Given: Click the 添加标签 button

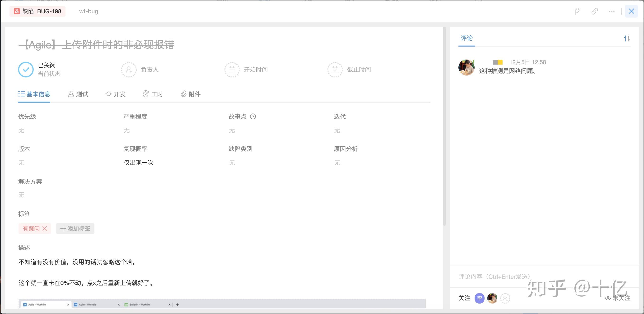Looking at the screenshot, I should point(75,228).
